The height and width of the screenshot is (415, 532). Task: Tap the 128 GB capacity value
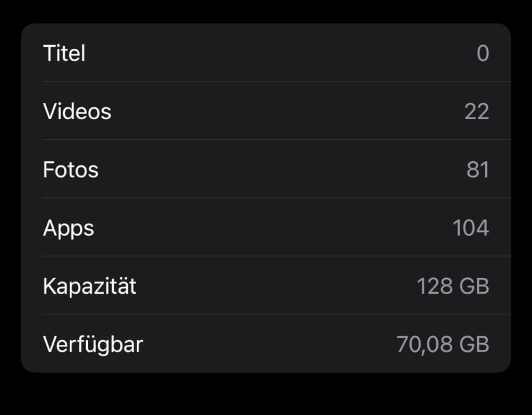point(453,286)
